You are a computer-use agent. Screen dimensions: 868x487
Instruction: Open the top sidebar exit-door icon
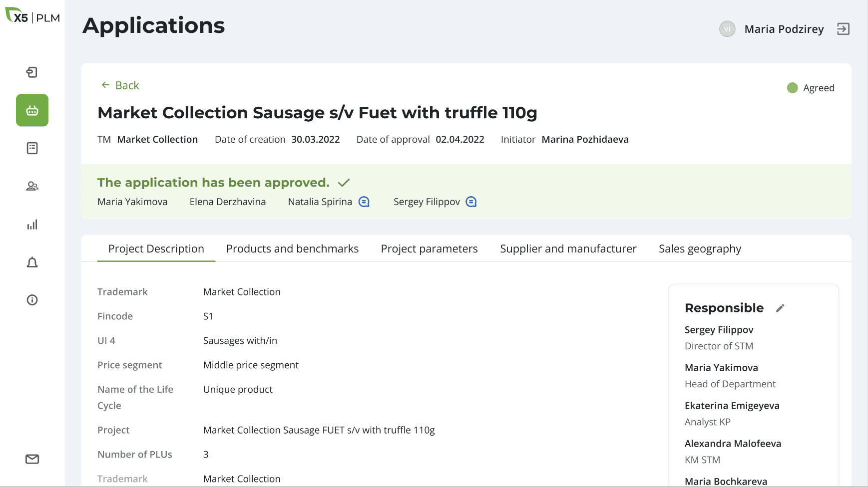pyautogui.click(x=32, y=72)
